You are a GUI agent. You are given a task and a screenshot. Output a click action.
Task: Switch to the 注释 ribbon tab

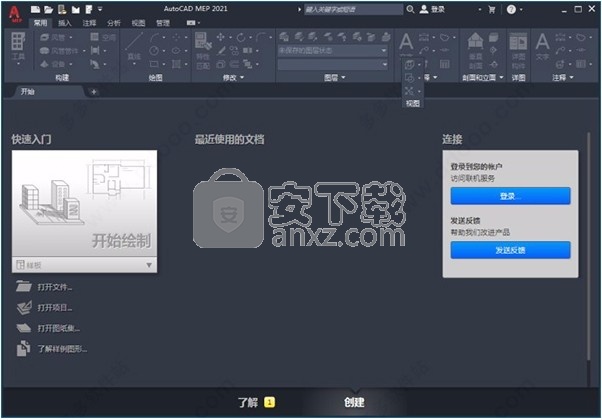point(89,23)
